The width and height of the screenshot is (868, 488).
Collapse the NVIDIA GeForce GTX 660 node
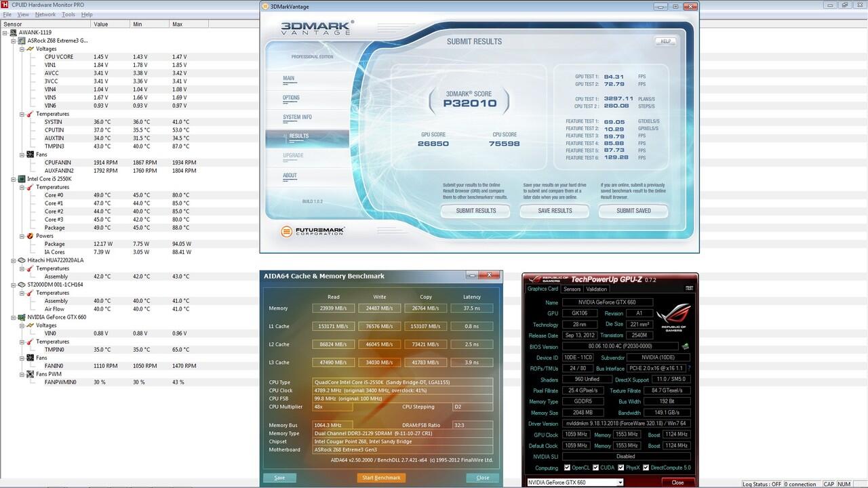tap(14, 317)
